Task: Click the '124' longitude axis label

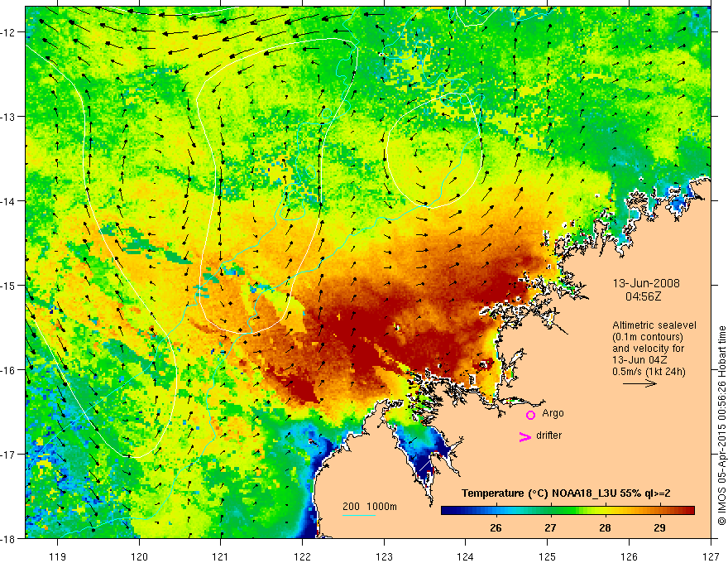Action: (x=466, y=556)
